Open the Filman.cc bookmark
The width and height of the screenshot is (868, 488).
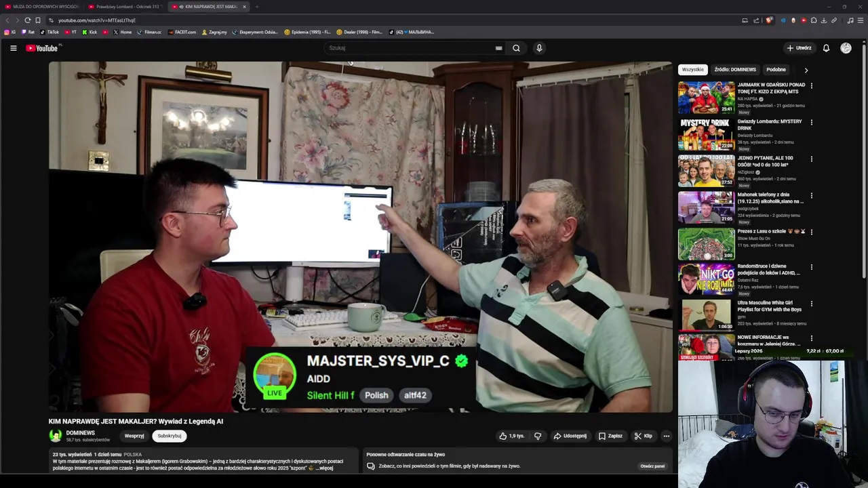150,32
